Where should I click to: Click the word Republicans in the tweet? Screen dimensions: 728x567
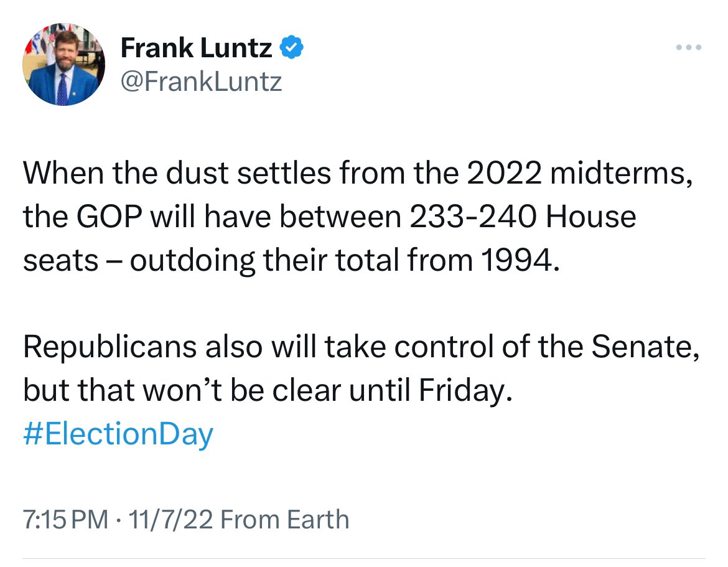click(x=110, y=347)
